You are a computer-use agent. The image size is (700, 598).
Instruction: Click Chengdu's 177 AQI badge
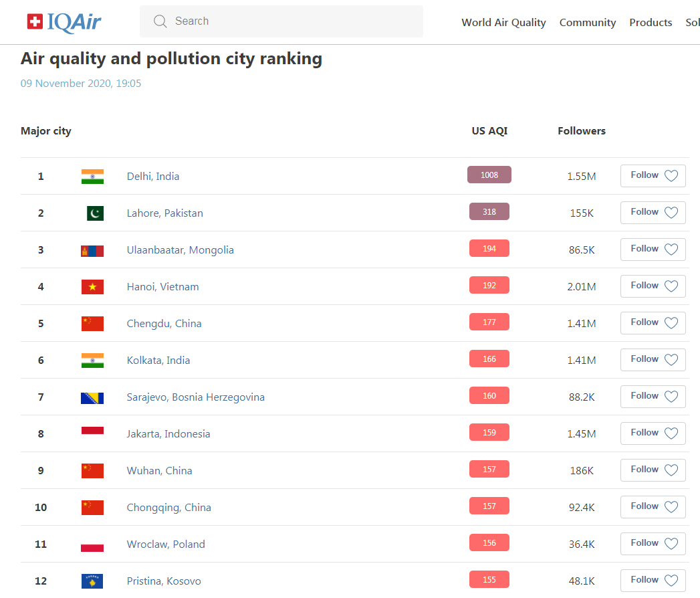pos(489,322)
